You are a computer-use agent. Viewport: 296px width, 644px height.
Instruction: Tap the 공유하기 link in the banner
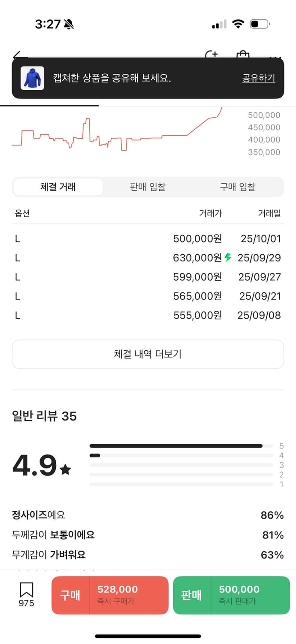coord(258,78)
